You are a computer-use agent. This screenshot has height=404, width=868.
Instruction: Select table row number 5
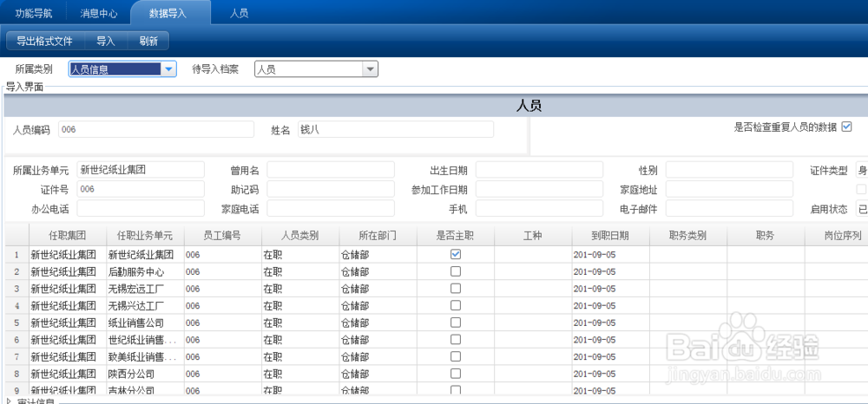click(x=16, y=323)
